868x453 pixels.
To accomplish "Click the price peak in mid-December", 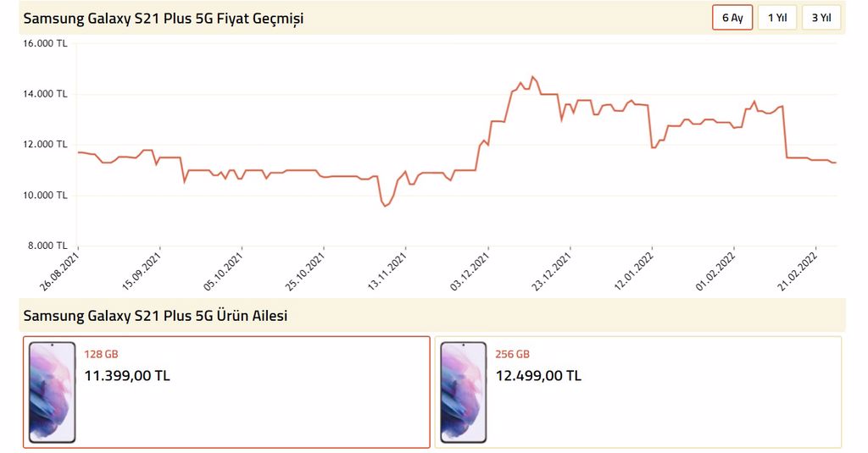I will [532, 77].
